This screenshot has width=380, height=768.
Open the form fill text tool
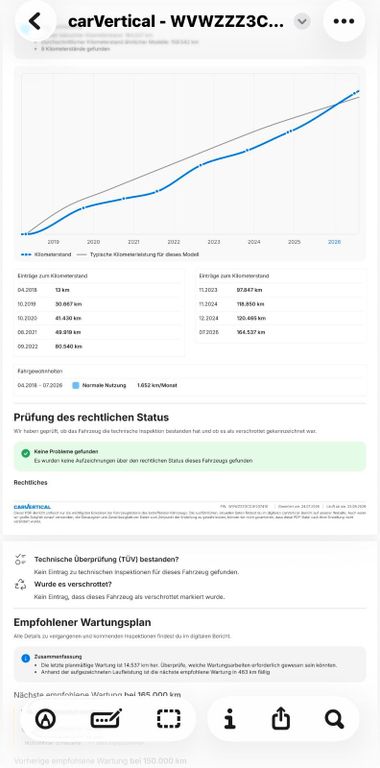(x=106, y=719)
